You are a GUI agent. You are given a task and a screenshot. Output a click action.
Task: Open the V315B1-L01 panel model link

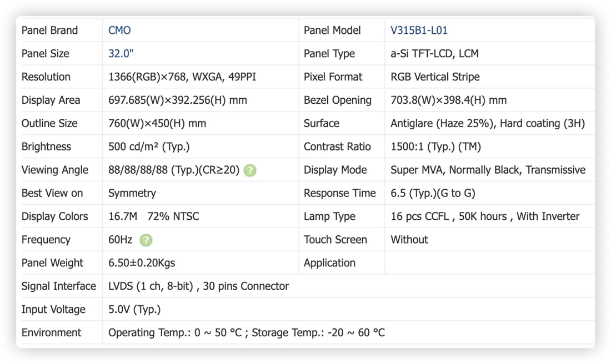[x=419, y=31]
